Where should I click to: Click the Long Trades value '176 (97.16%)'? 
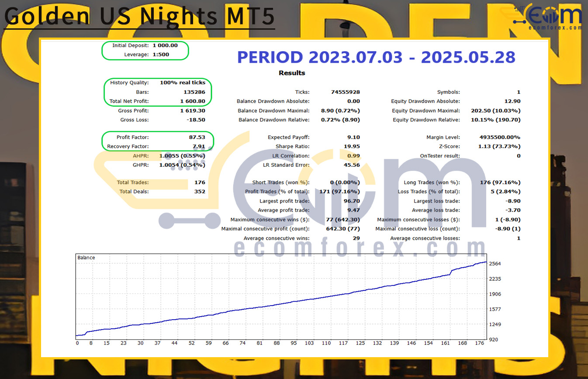[501, 183]
